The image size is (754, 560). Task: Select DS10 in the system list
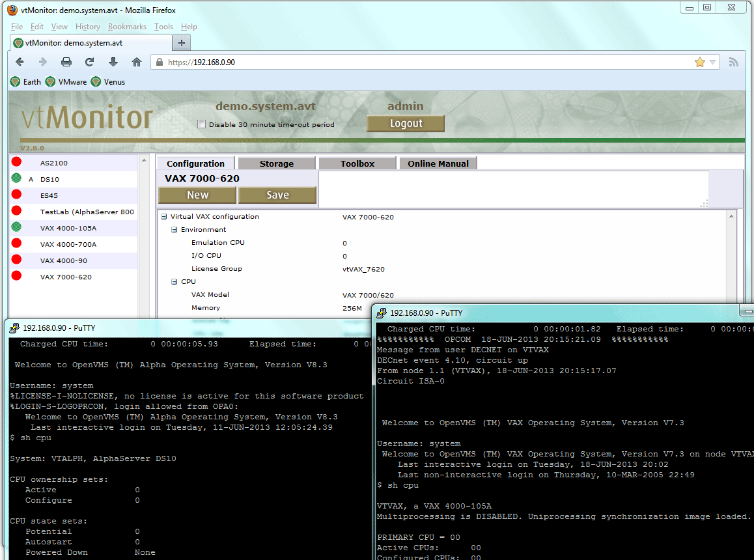click(49, 180)
